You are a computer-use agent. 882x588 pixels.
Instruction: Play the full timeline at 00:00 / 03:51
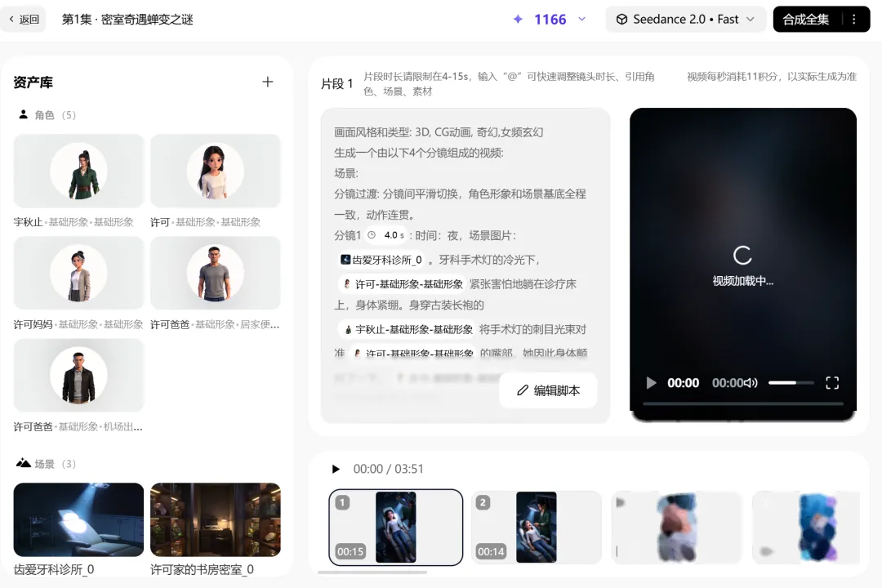336,469
